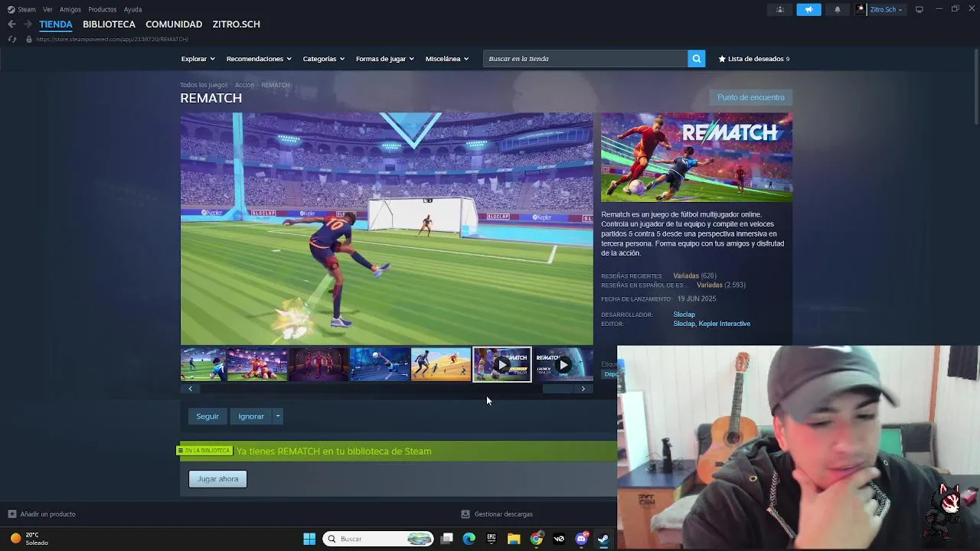Click the store page vertical scrollbar
This screenshot has height=551, width=980.
975,88
